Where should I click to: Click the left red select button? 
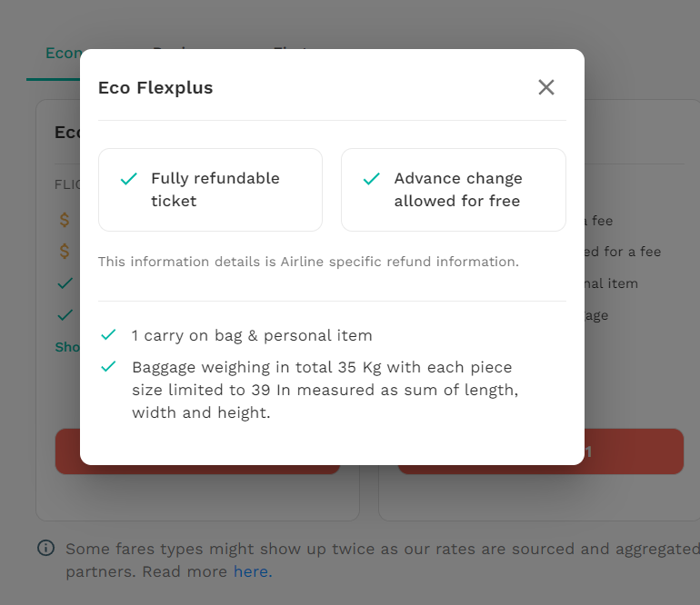point(68,451)
